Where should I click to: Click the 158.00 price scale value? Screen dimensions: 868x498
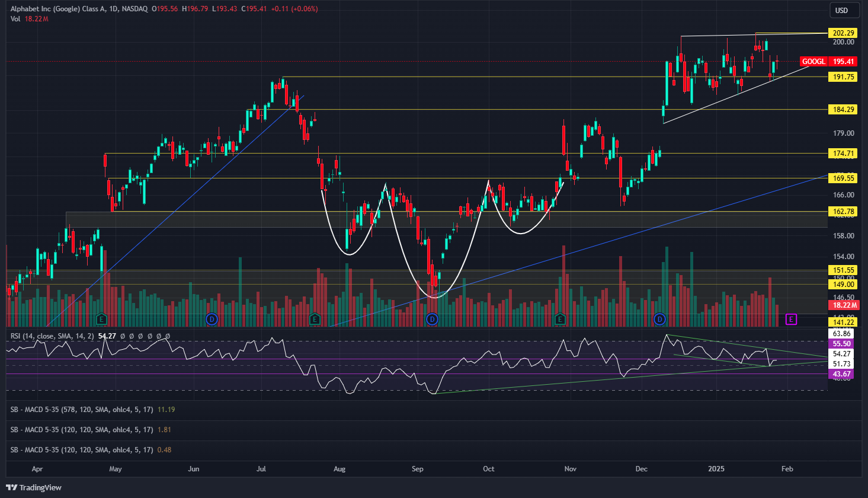coord(843,236)
